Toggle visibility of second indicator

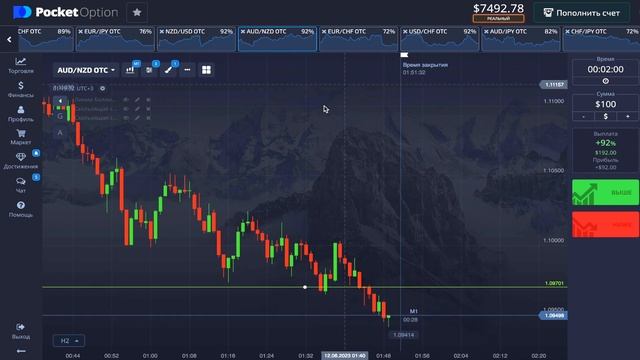pyautogui.click(x=126, y=109)
